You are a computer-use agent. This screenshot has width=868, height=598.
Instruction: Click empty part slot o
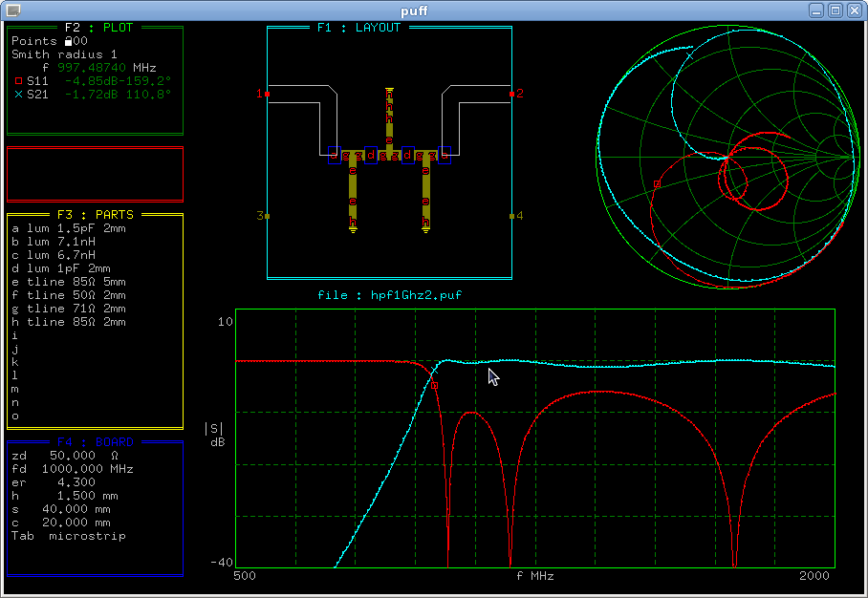15,416
